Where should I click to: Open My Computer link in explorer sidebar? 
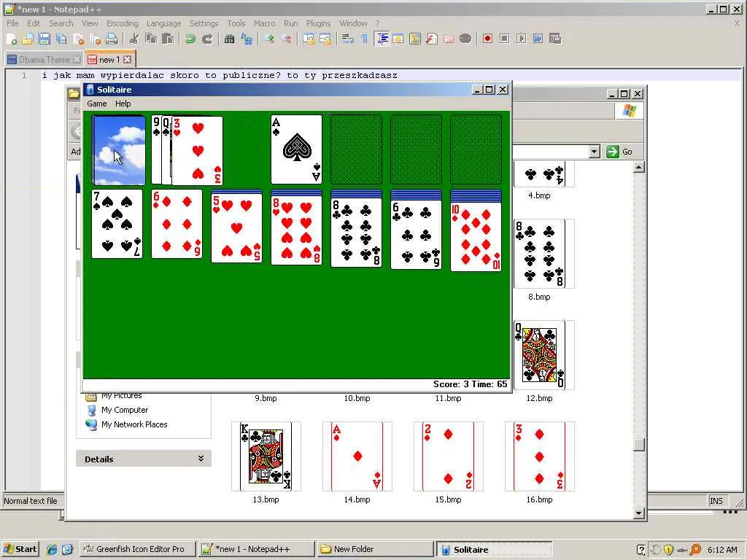[124, 410]
